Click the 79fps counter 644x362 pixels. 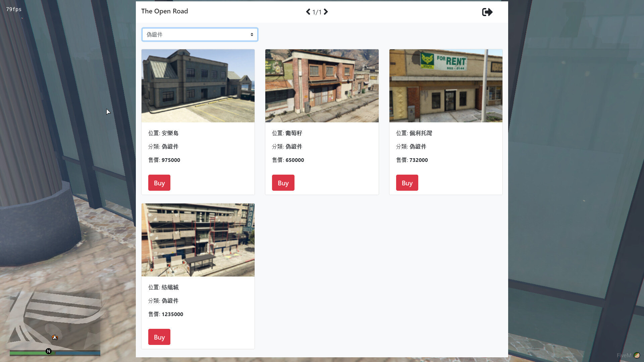tap(14, 9)
